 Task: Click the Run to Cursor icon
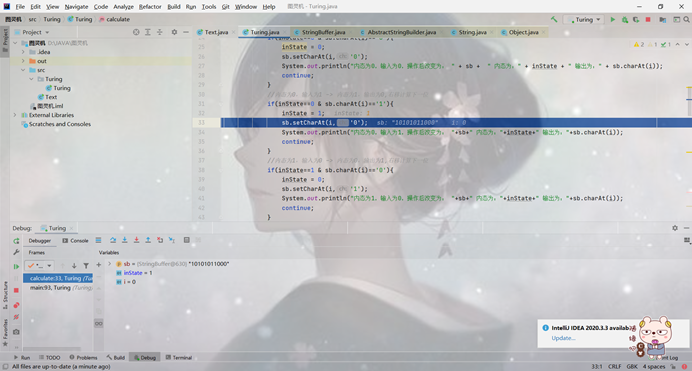pyautogui.click(x=172, y=240)
